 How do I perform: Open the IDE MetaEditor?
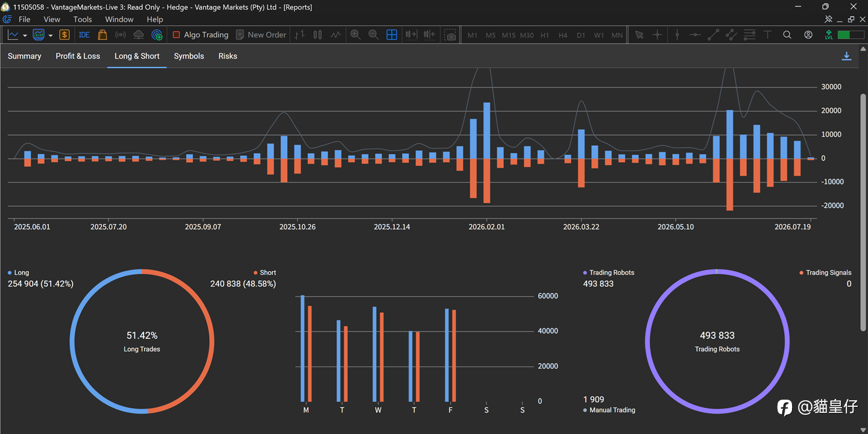coord(84,35)
